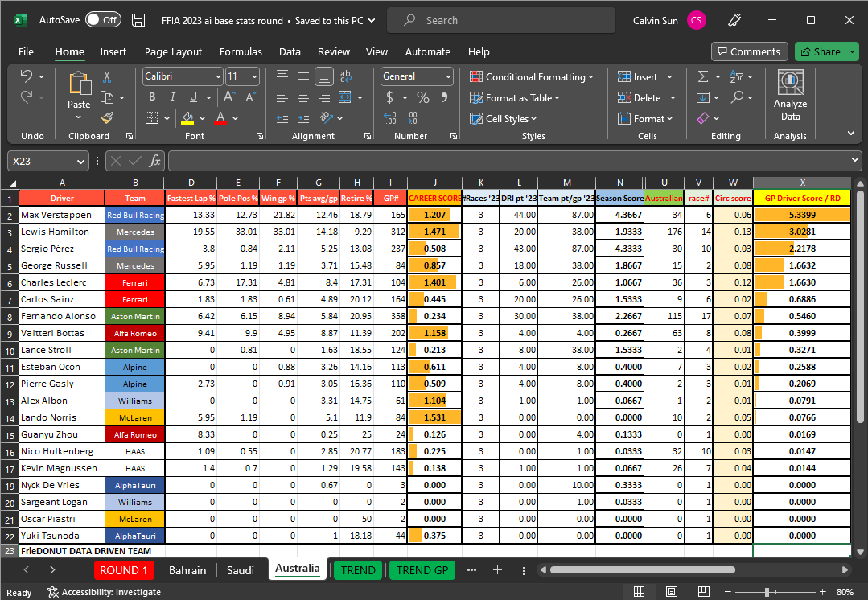Open the ROUND 1 sheet tab
Viewport: 868px width, 600px height.
(x=123, y=570)
